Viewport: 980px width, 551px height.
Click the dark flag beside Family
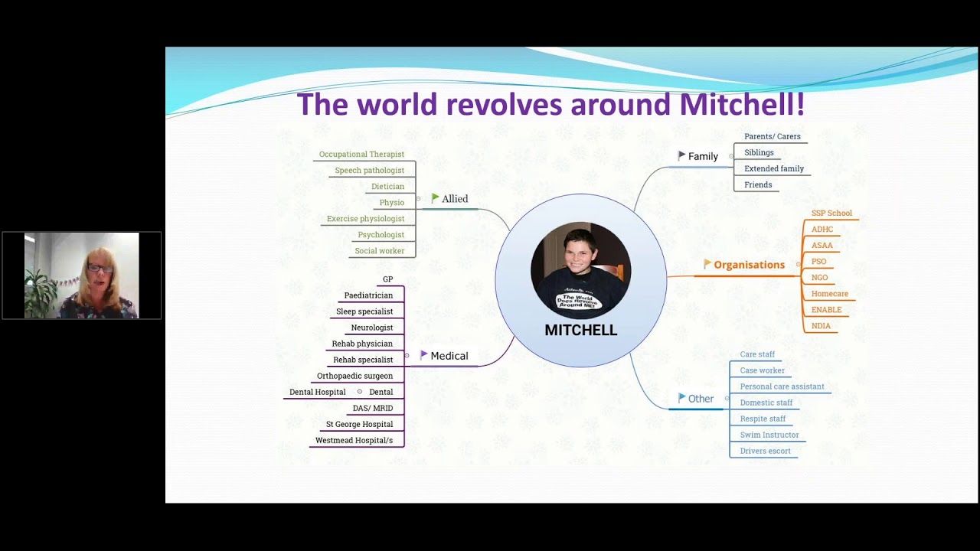681,156
